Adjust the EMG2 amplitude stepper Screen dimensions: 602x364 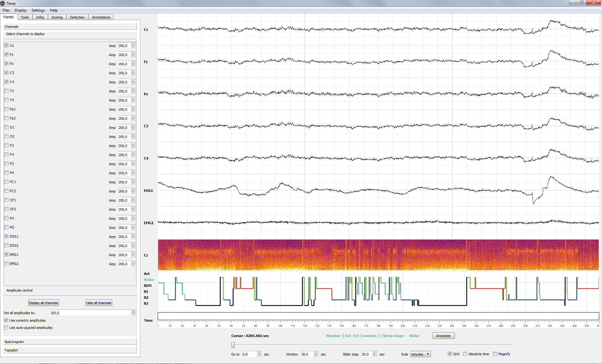tap(133, 264)
